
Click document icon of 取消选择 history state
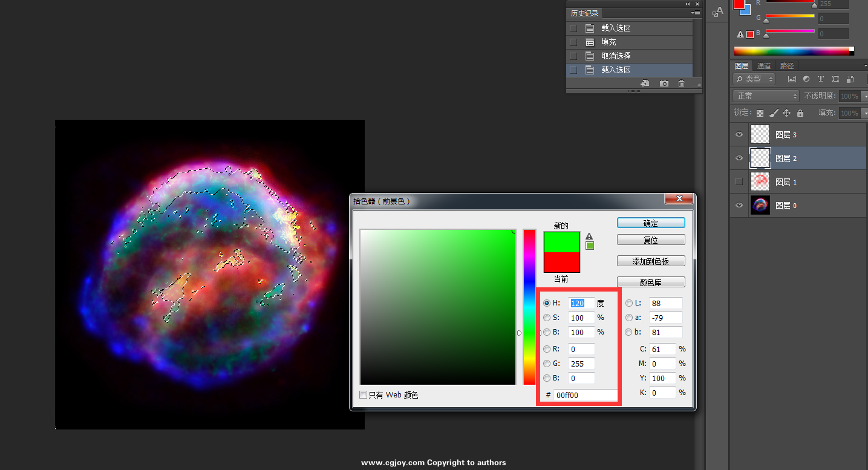(590, 56)
